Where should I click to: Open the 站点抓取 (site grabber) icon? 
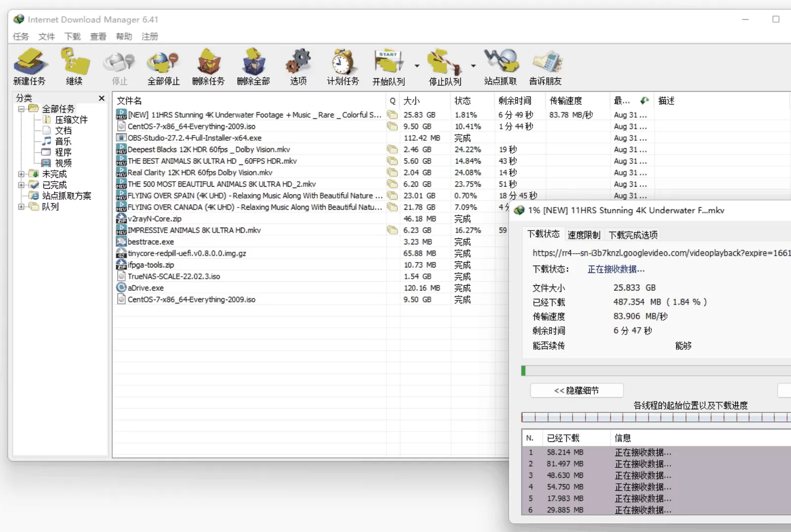pos(501,66)
